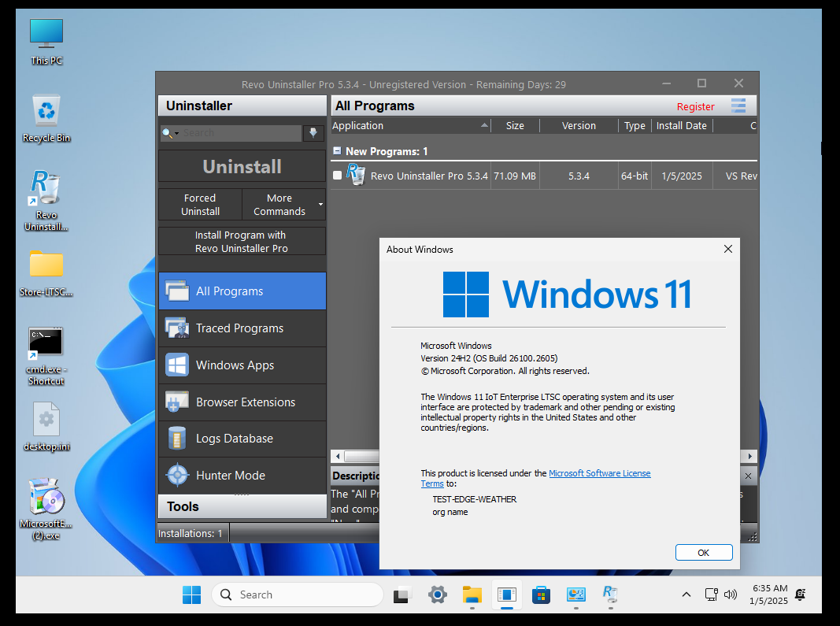Click OK in About Windows dialog
840x626 pixels.
pos(703,553)
